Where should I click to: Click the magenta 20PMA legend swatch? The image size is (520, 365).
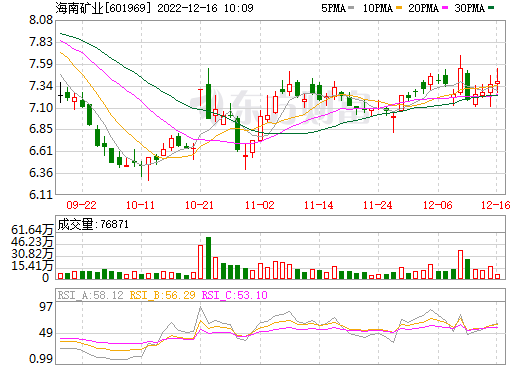click(x=445, y=8)
